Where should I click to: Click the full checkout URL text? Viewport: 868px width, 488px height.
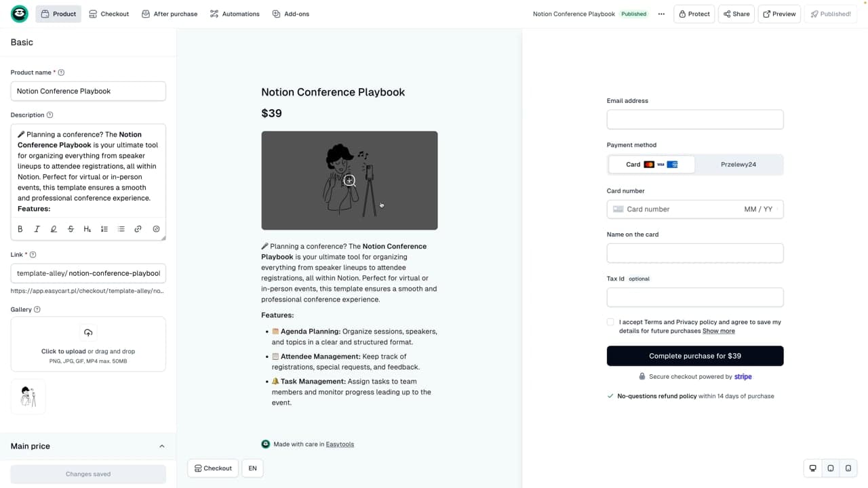click(x=87, y=291)
